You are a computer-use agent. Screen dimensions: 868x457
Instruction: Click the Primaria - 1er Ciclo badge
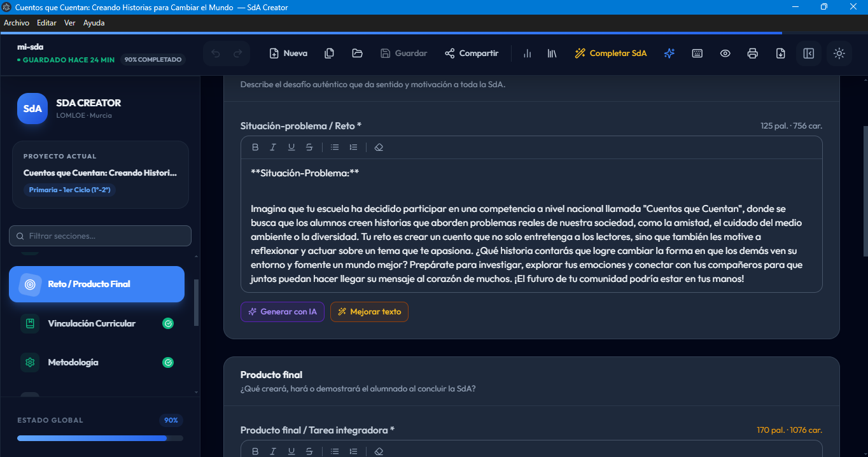coord(70,190)
